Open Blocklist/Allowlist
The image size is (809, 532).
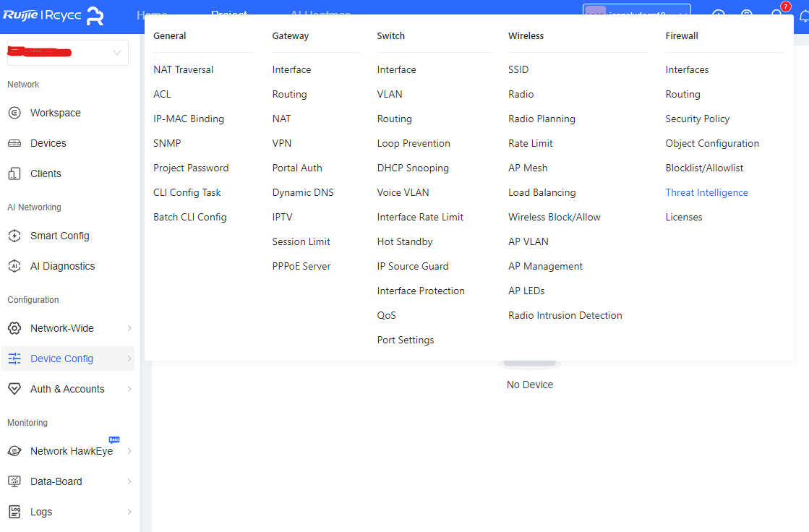(x=704, y=168)
